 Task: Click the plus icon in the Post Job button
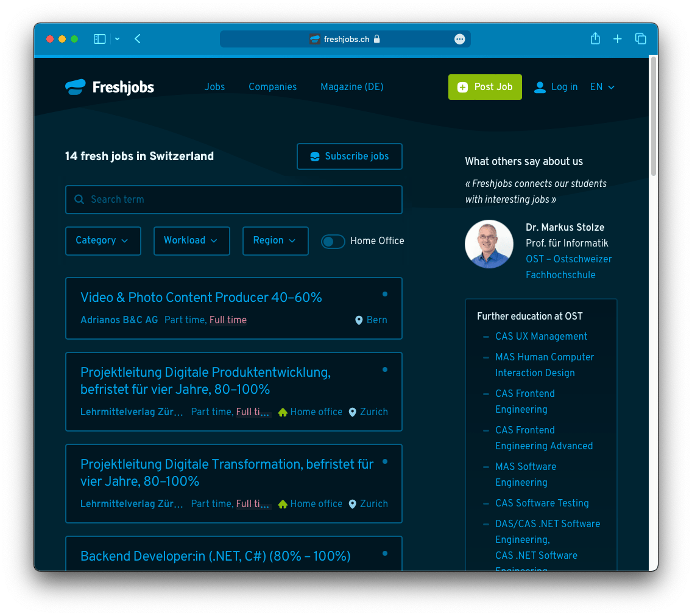point(462,87)
